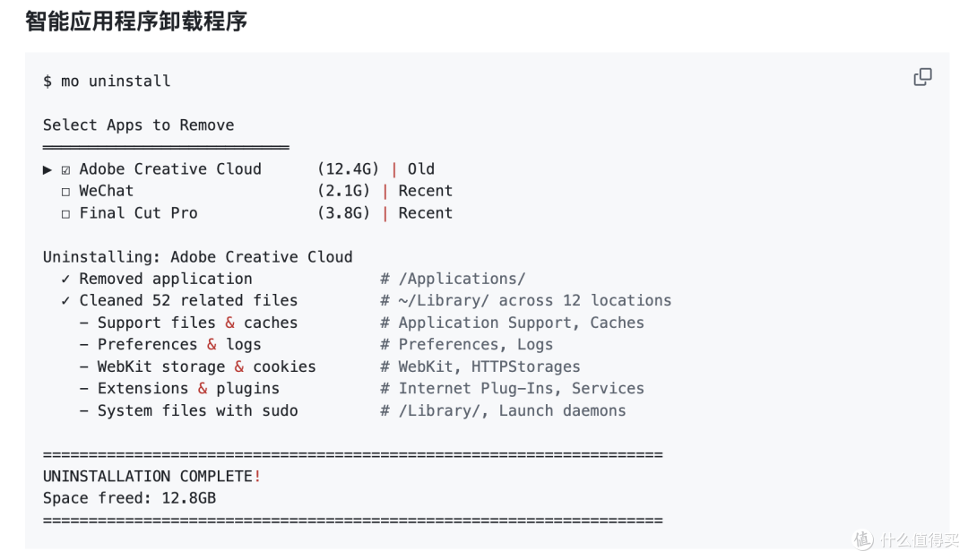Click the '(3.8G)' size value
This screenshot has height=560, width=968.
point(343,213)
